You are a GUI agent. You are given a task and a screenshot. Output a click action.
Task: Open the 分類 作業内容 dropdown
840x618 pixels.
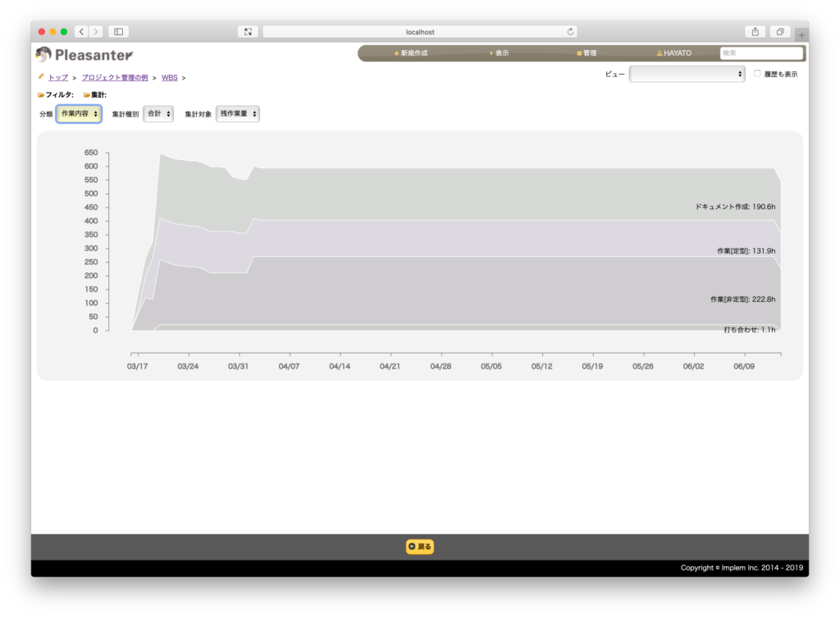tap(80, 113)
